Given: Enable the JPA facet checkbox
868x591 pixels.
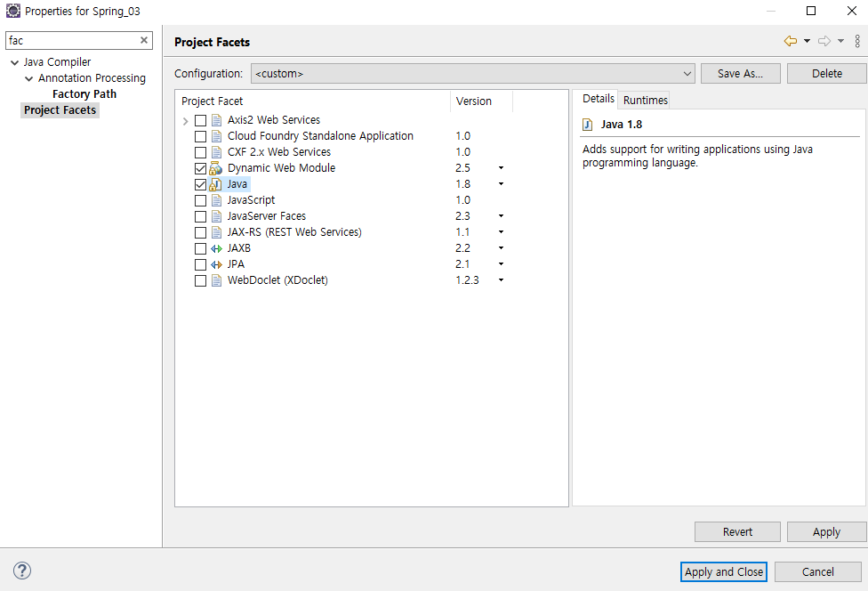Looking at the screenshot, I should tap(200, 264).
